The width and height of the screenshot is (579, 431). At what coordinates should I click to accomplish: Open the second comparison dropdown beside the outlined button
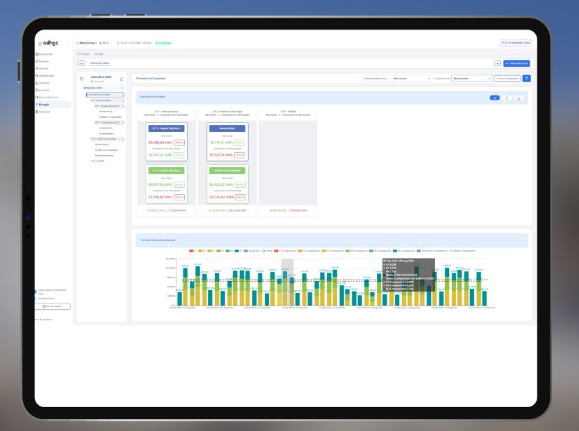click(472, 78)
